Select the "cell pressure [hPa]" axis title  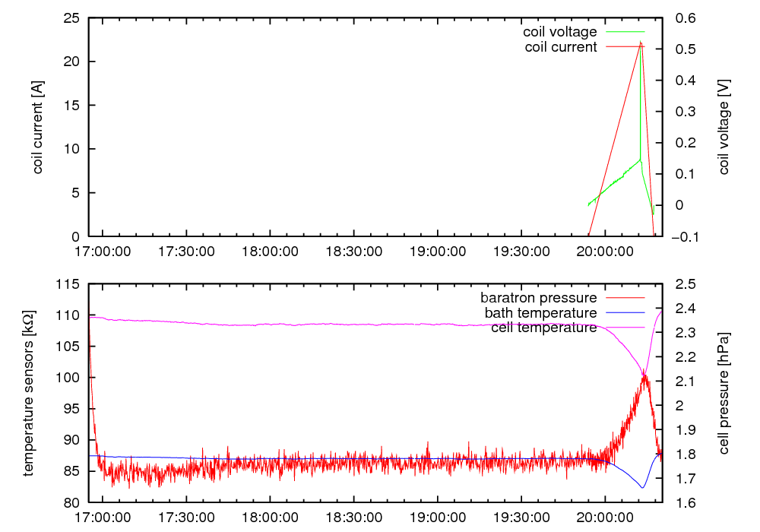point(724,393)
